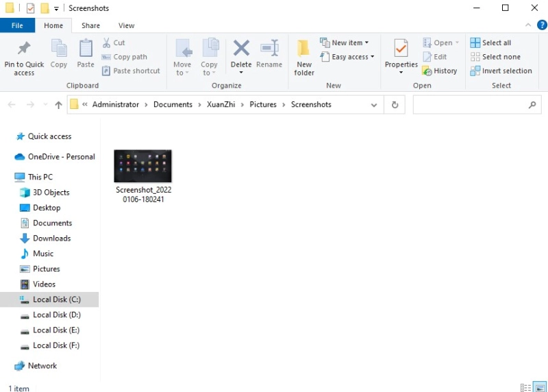Select Network in navigation pane

point(36,366)
